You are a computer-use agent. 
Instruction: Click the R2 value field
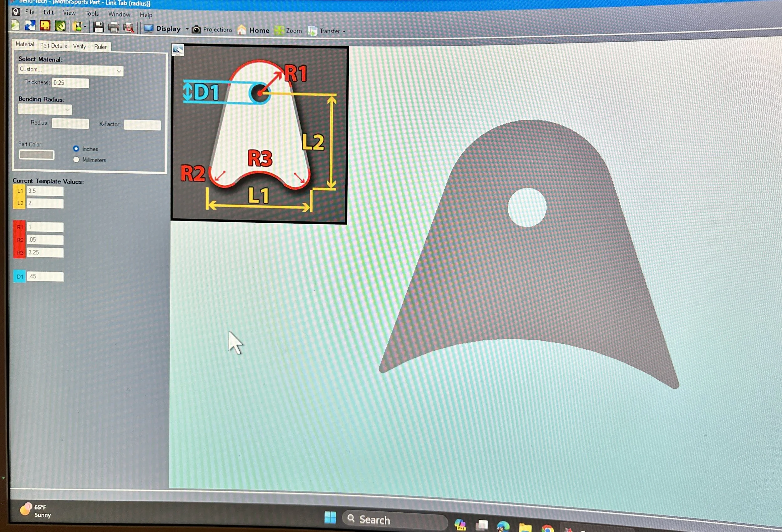pyautogui.click(x=45, y=240)
